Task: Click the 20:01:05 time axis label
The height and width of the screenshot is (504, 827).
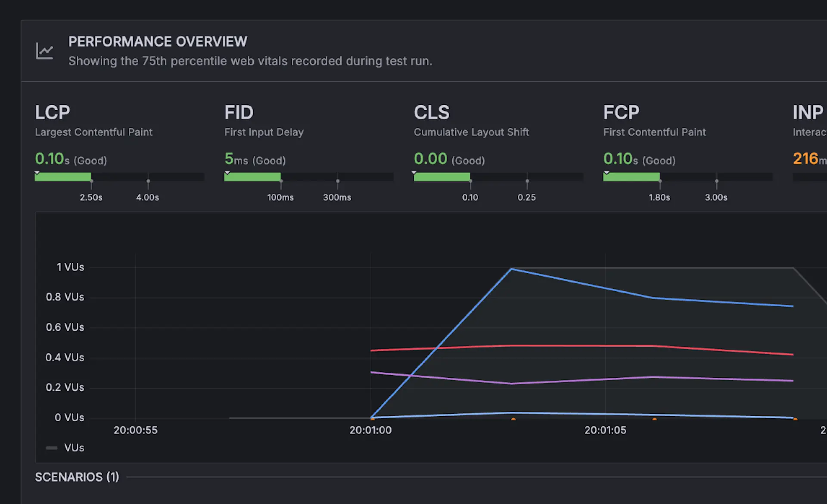Action: pyautogui.click(x=605, y=430)
